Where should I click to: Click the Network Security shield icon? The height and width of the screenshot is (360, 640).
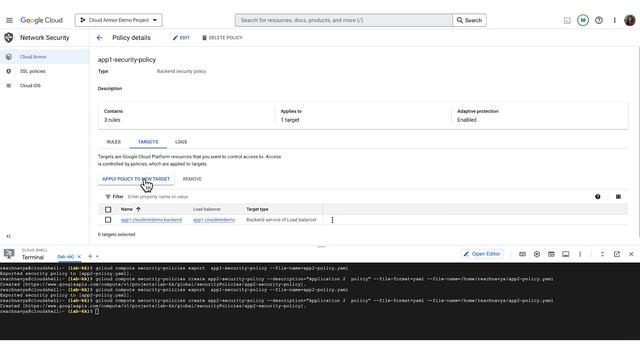[x=9, y=38]
